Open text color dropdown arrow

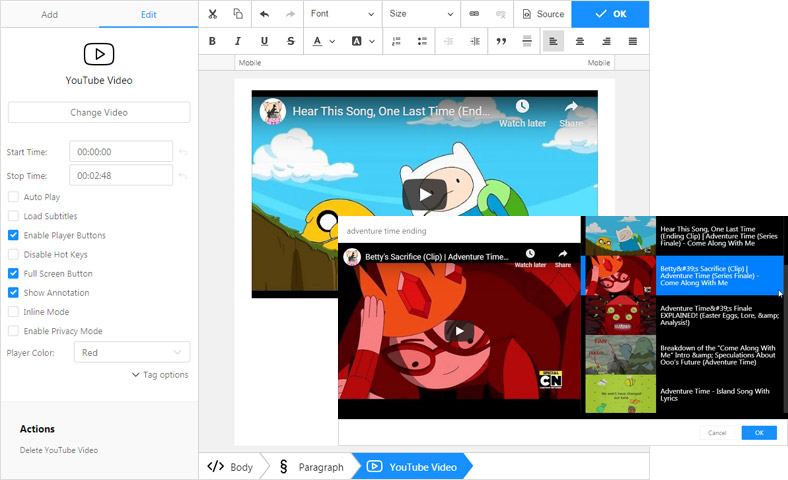332,41
